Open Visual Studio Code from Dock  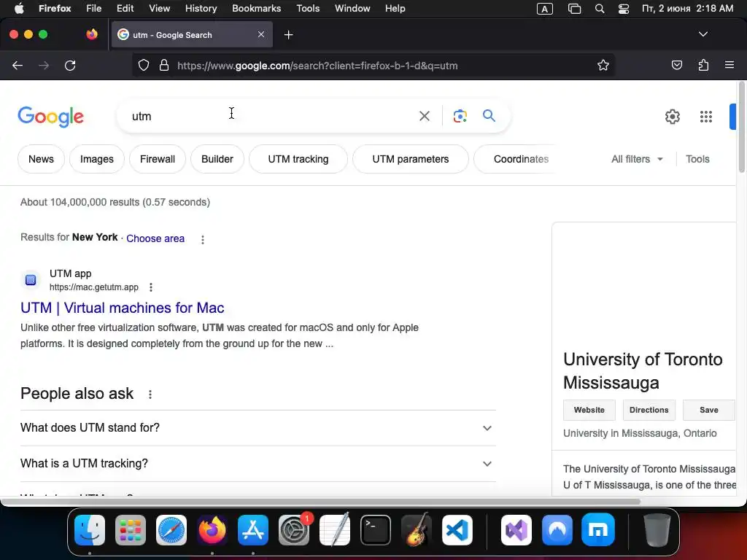[x=457, y=529]
